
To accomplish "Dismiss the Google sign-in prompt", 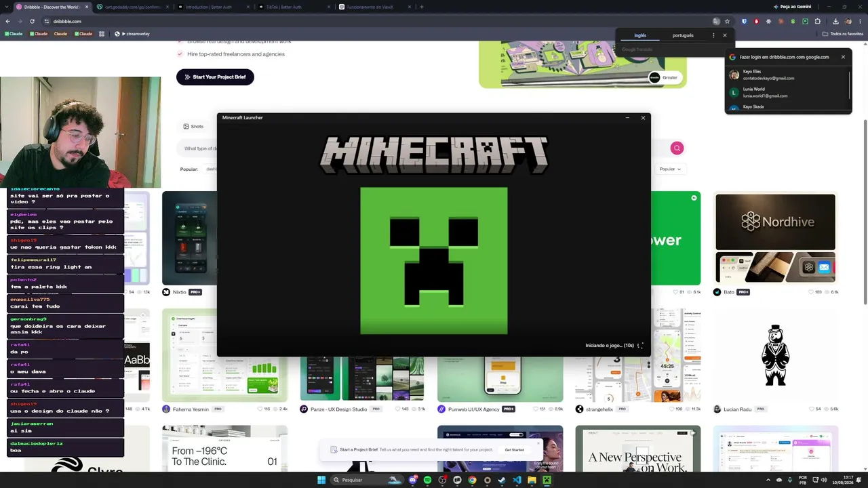I will (x=843, y=57).
